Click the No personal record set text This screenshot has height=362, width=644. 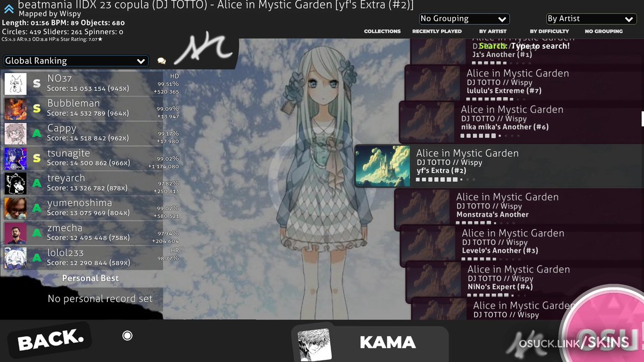point(100,299)
